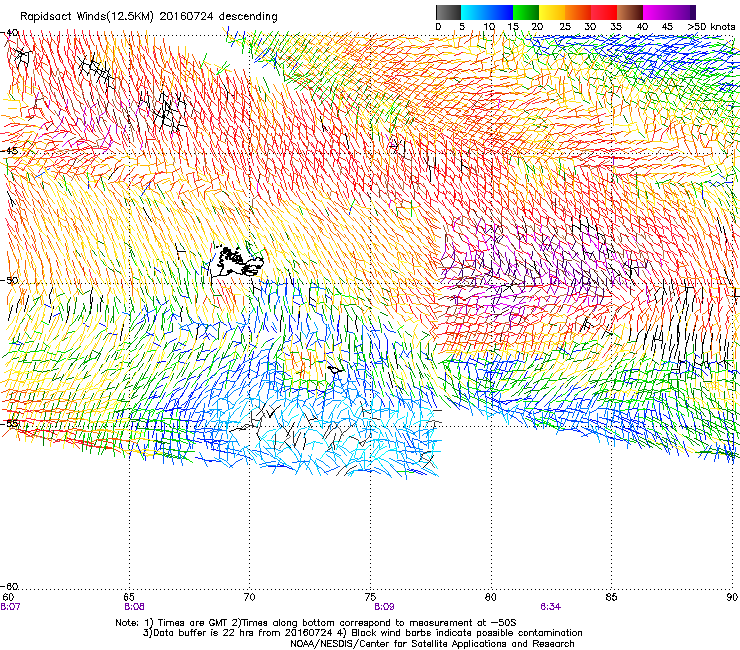The image size is (740, 650).
Task: Click the latitude axis label "-45"
Action: [10, 151]
